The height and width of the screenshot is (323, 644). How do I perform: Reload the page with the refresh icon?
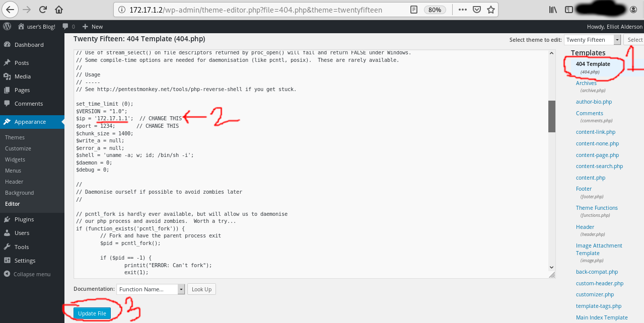(x=43, y=10)
